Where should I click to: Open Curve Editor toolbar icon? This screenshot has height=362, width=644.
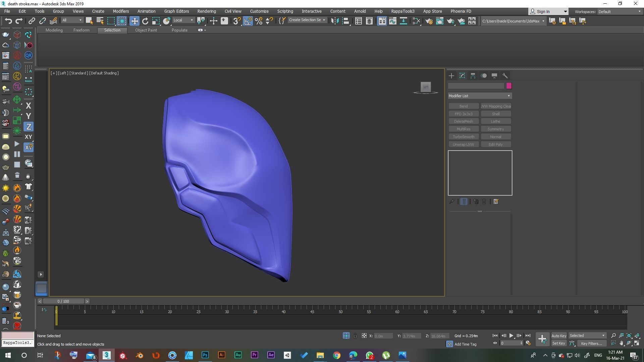tap(393, 21)
